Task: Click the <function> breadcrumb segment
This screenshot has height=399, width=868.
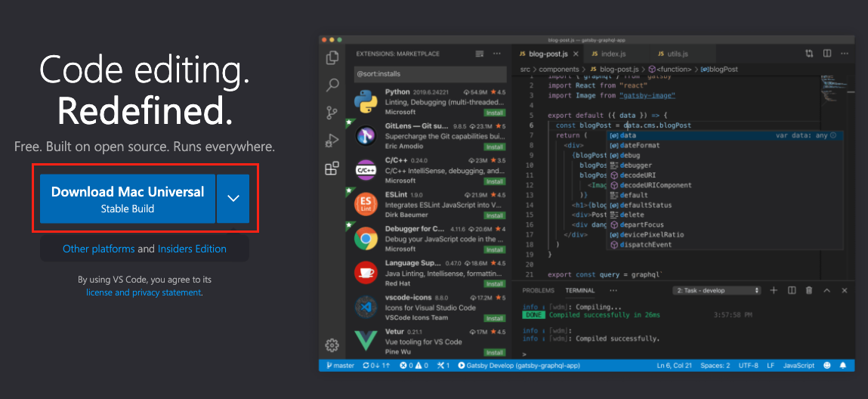Action: pyautogui.click(x=670, y=70)
